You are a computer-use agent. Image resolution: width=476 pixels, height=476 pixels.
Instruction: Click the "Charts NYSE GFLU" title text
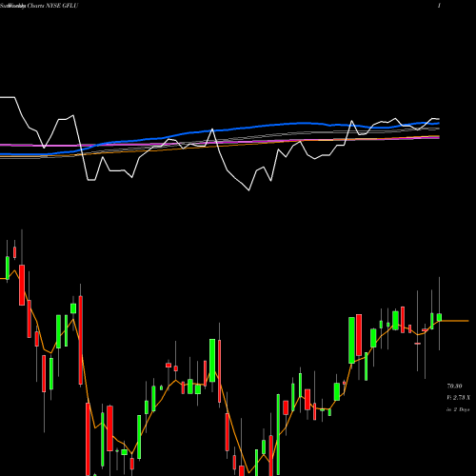[x=52, y=6]
